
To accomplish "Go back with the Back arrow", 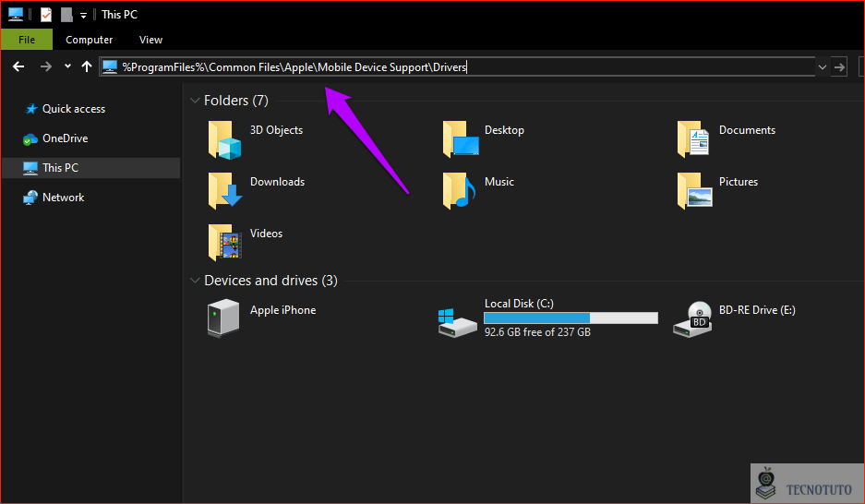I will click(x=18, y=66).
